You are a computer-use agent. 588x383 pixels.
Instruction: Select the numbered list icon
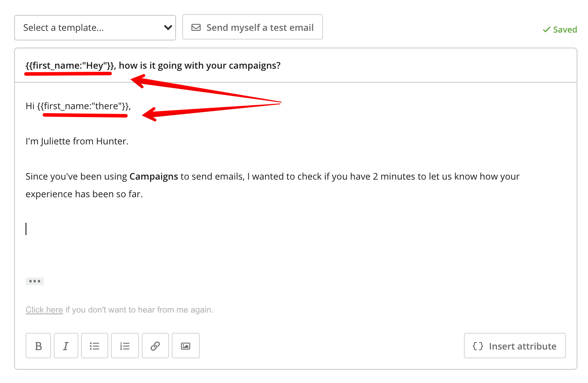pos(125,346)
